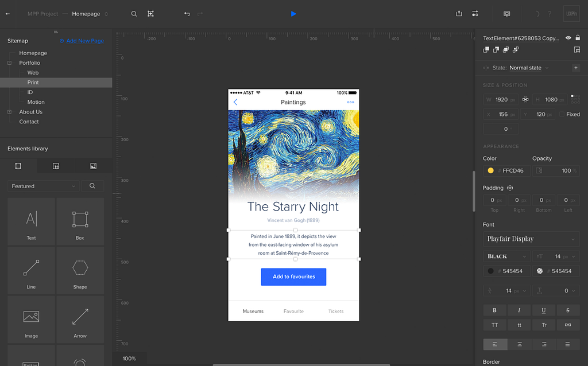Open the Normal state dropdown
Screen dimensions: 588x366
529,68
